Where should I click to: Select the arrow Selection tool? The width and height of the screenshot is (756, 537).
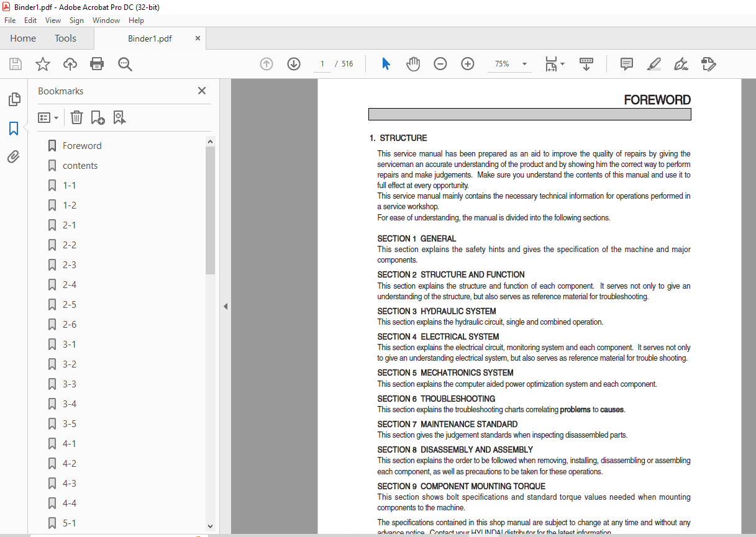(x=386, y=64)
